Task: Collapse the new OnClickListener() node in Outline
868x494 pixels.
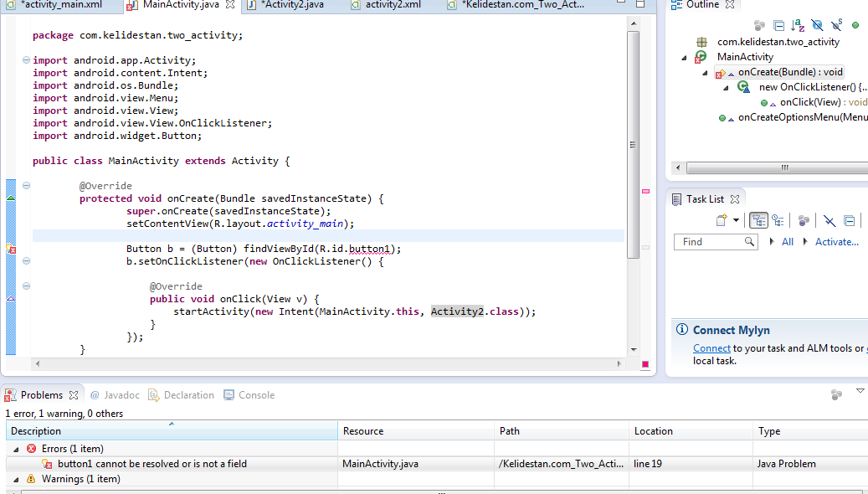Action: (x=727, y=88)
